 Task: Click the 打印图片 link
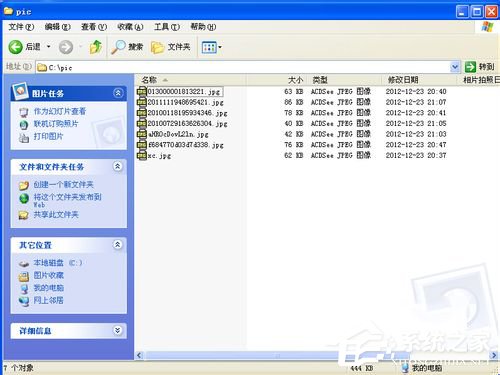(x=48, y=136)
